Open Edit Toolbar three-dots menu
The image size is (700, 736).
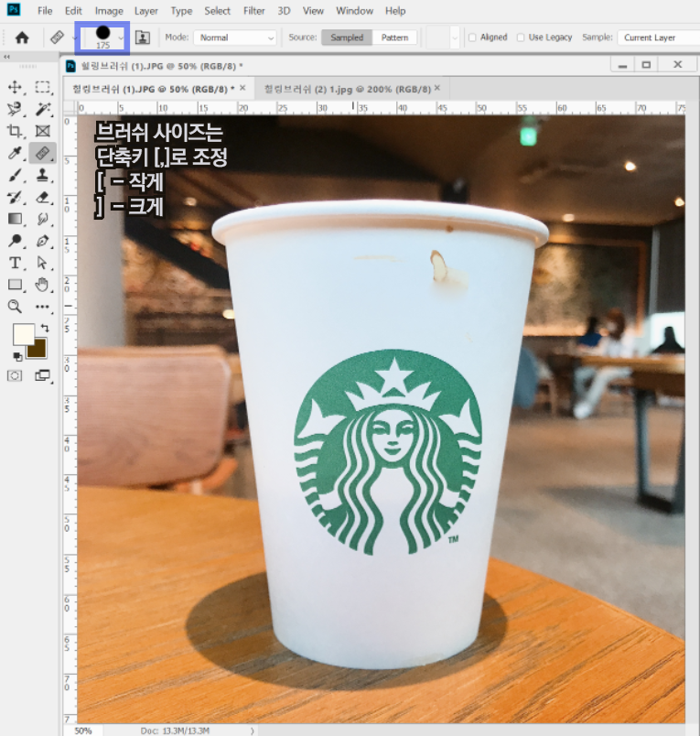tap(43, 307)
